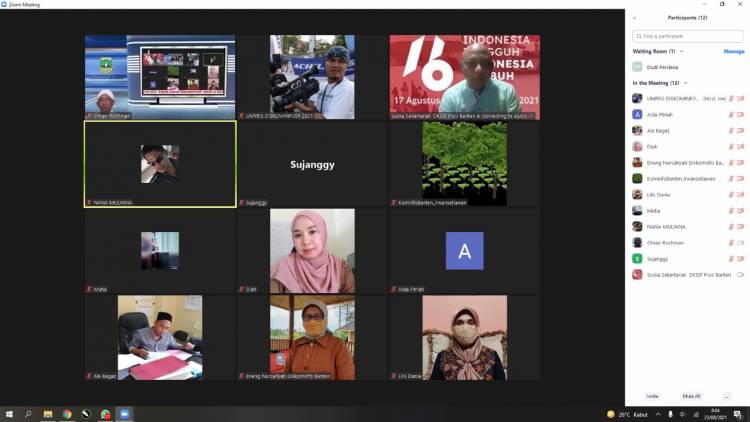Select Lilis Dania's video tile
Screen dimensions: 750x422
[464, 338]
